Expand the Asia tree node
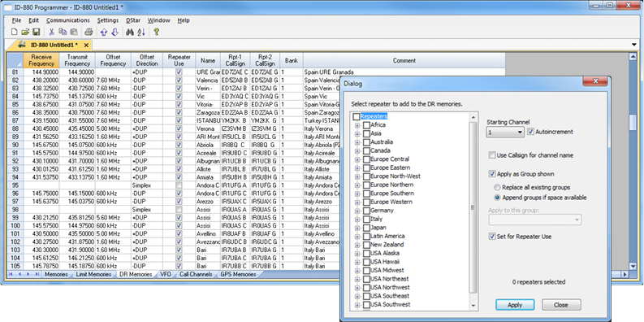The width and height of the screenshot is (644, 322). point(357,133)
